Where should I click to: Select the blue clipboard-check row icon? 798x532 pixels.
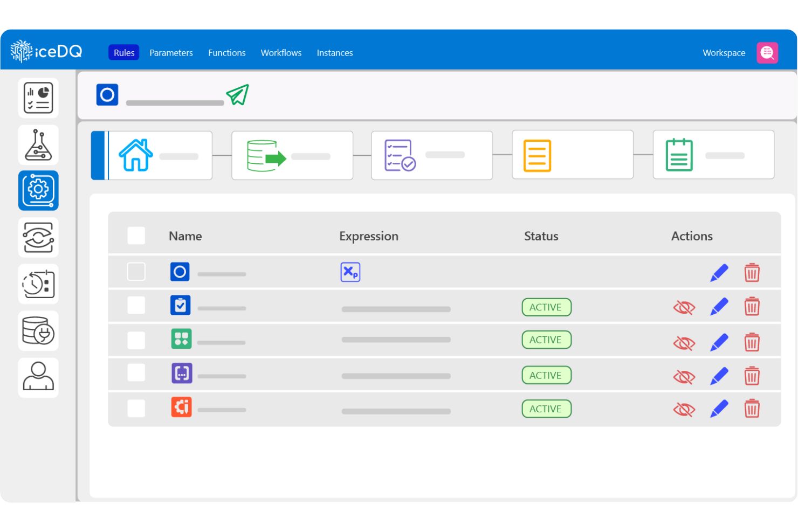pos(180,305)
